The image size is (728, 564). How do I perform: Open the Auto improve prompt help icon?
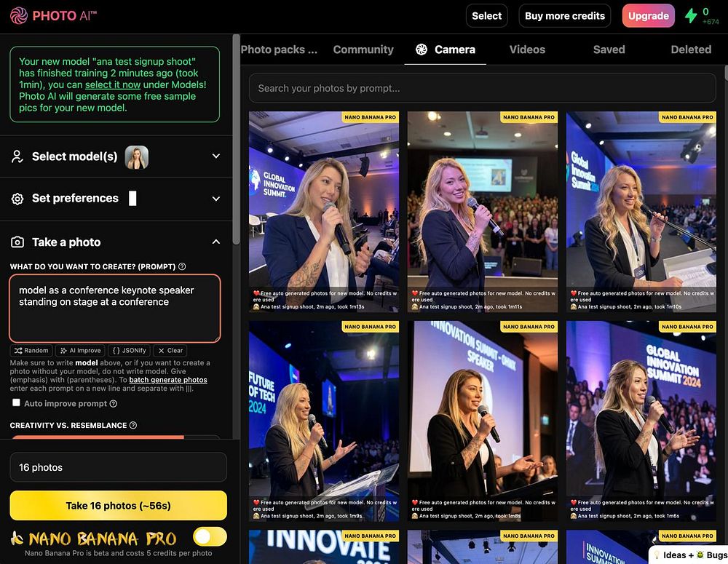[114, 404]
